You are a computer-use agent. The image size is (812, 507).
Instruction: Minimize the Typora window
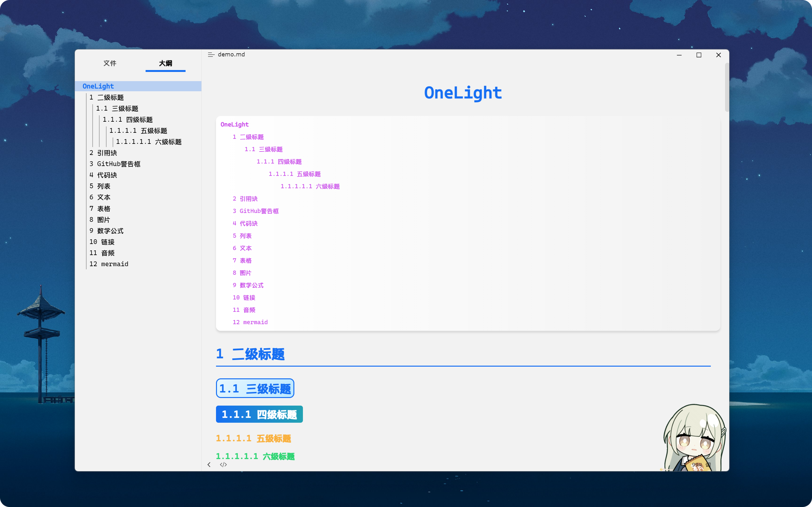(x=679, y=55)
